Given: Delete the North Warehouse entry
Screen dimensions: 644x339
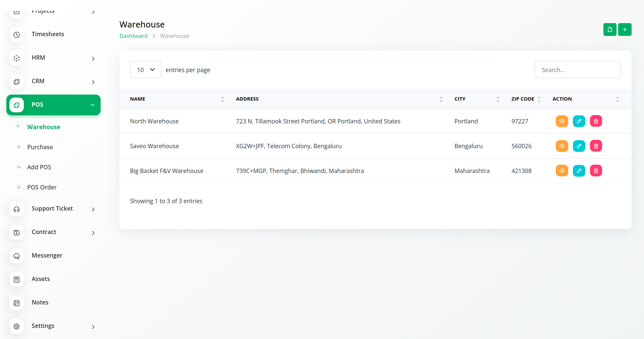Looking at the screenshot, I should [x=596, y=121].
